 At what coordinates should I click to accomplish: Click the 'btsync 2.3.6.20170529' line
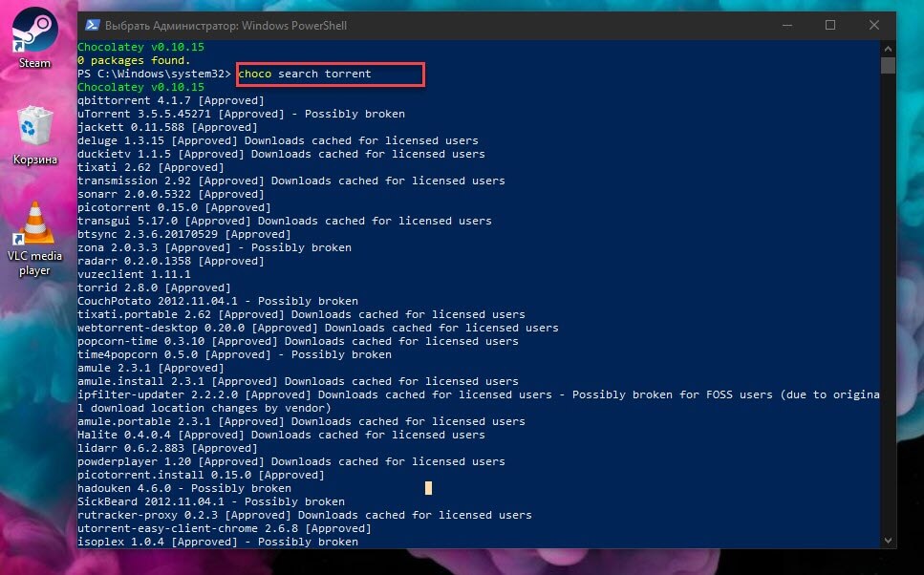tap(183, 234)
